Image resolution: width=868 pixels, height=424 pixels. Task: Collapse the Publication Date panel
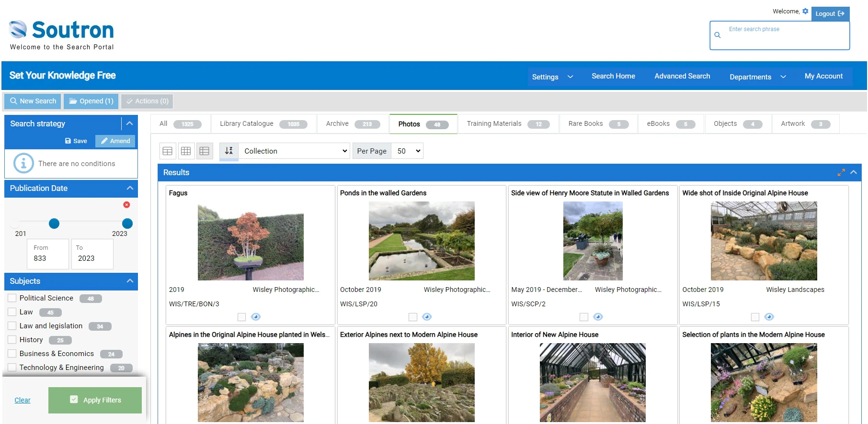[130, 188]
